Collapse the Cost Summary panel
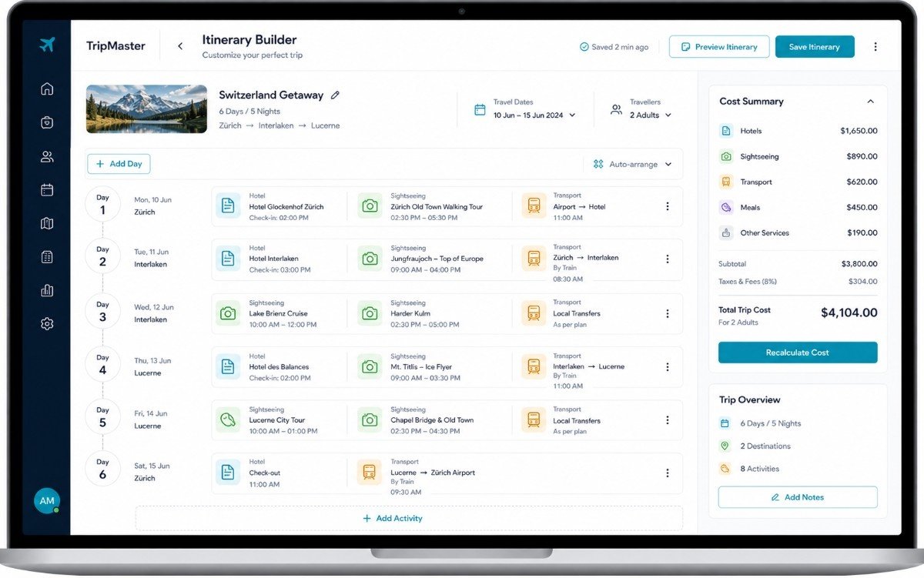This screenshot has width=924, height=578. 870,102
